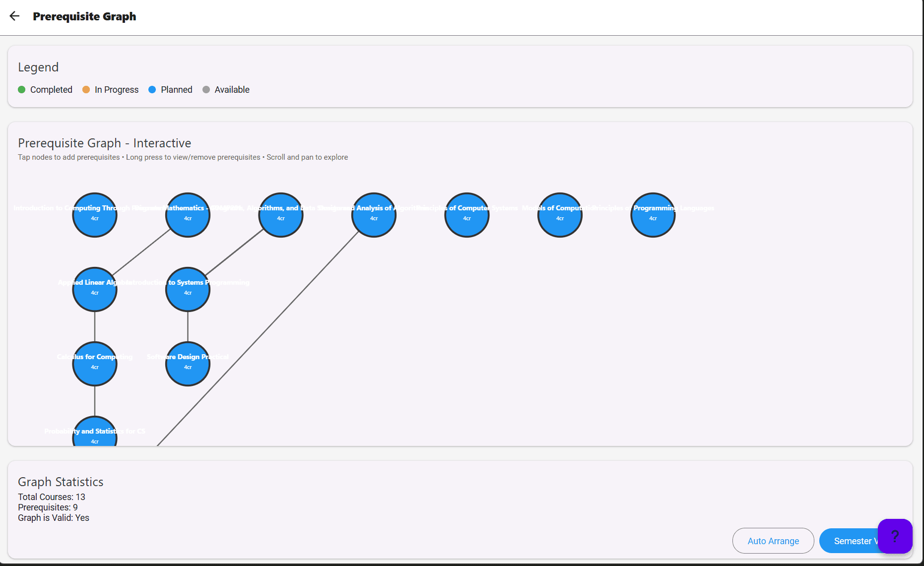
Task: Tap the Algorithms and Data Structures node
Action: pos(281,215)
